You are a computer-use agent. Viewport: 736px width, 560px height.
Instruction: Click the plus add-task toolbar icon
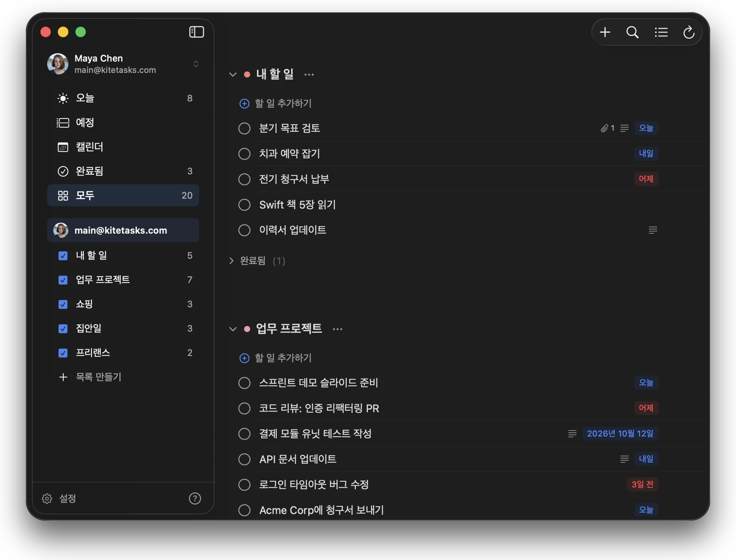click(605, 32)
